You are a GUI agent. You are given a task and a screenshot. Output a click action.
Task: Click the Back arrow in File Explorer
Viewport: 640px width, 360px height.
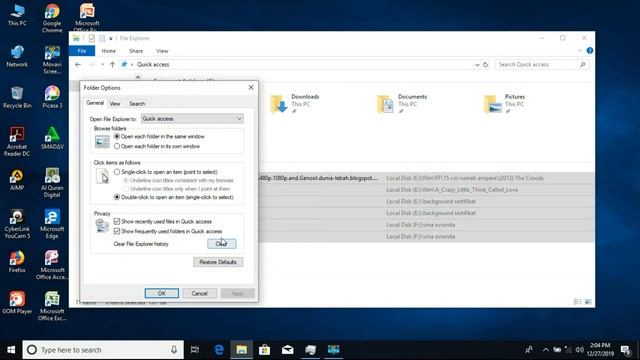[78, 64]
